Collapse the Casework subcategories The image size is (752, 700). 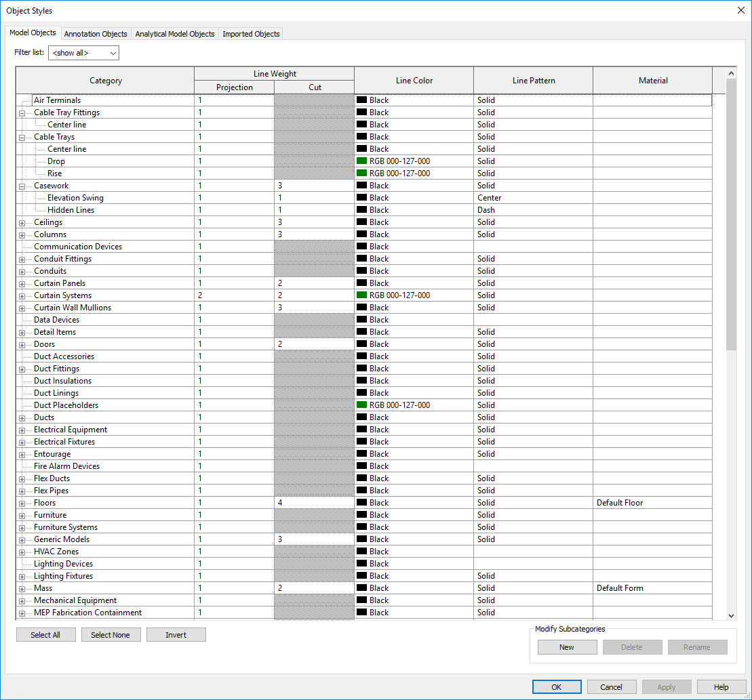pyautogui.click(x=21, y=185)
